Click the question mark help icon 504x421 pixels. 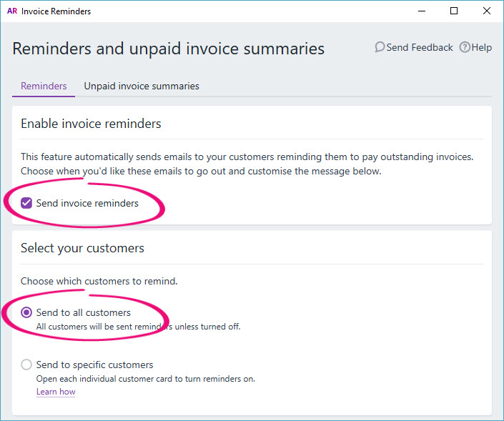[x=465, y=47]
